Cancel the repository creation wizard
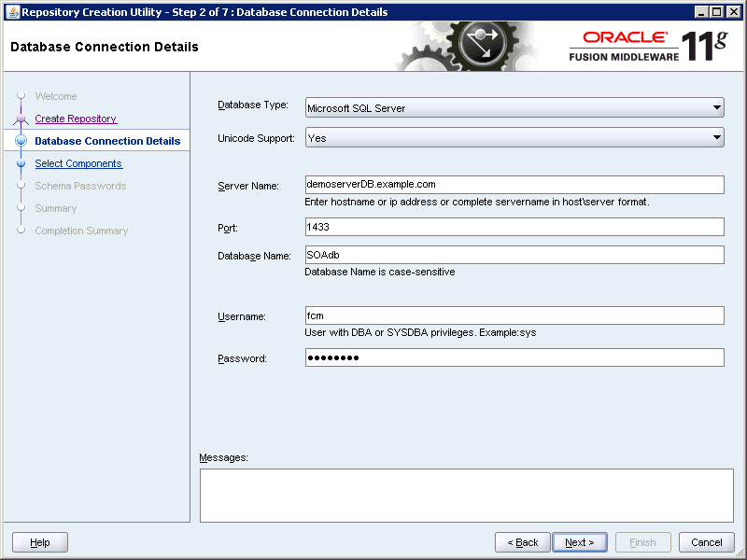The image size is (747, 560). (x=706, y=542)
